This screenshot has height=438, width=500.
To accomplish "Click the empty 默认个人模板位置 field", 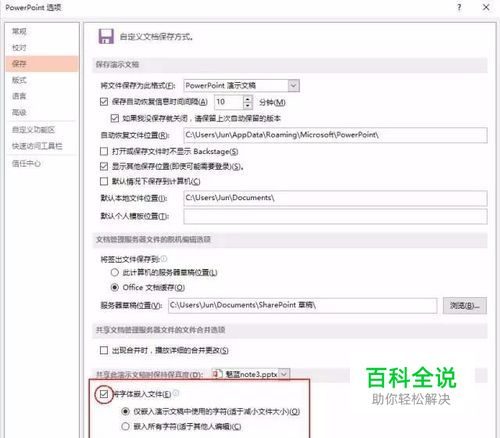I will pos(335,216).
